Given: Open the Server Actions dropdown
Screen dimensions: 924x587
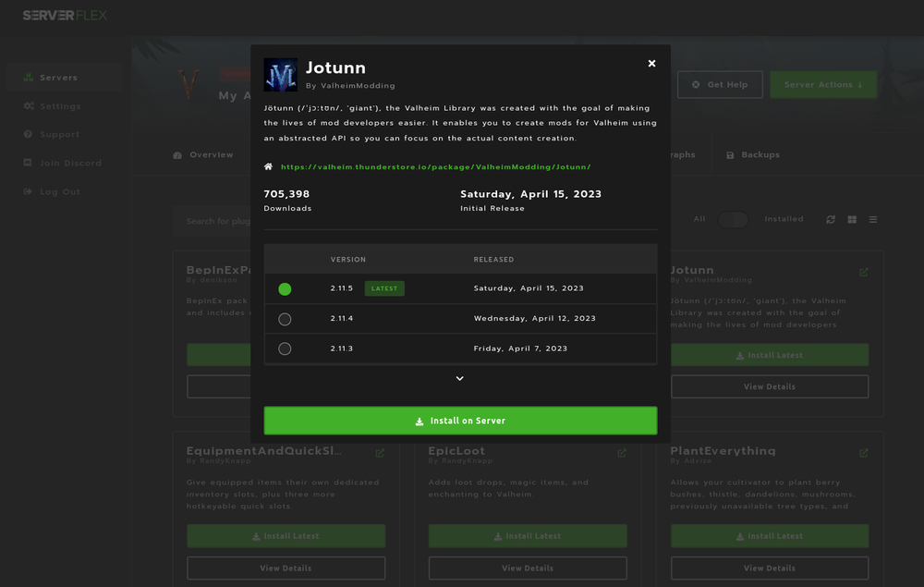Looking at the screenshot, I should 823,83.
